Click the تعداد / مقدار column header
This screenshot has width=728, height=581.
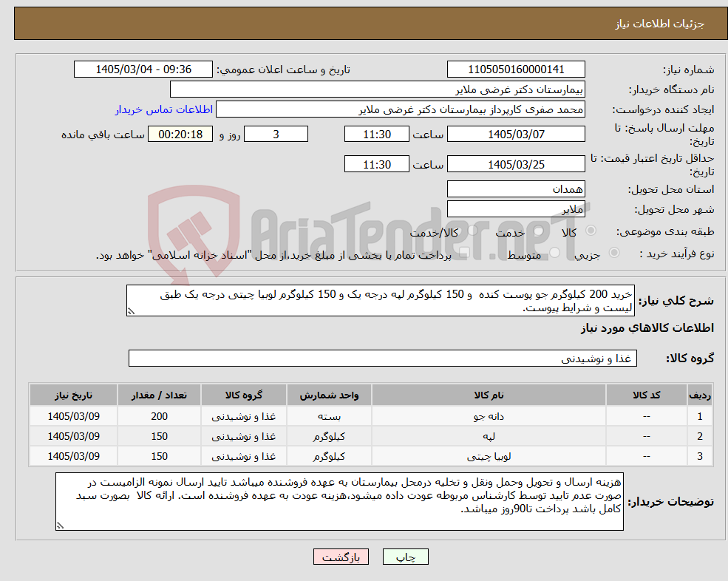coord(159,395)
